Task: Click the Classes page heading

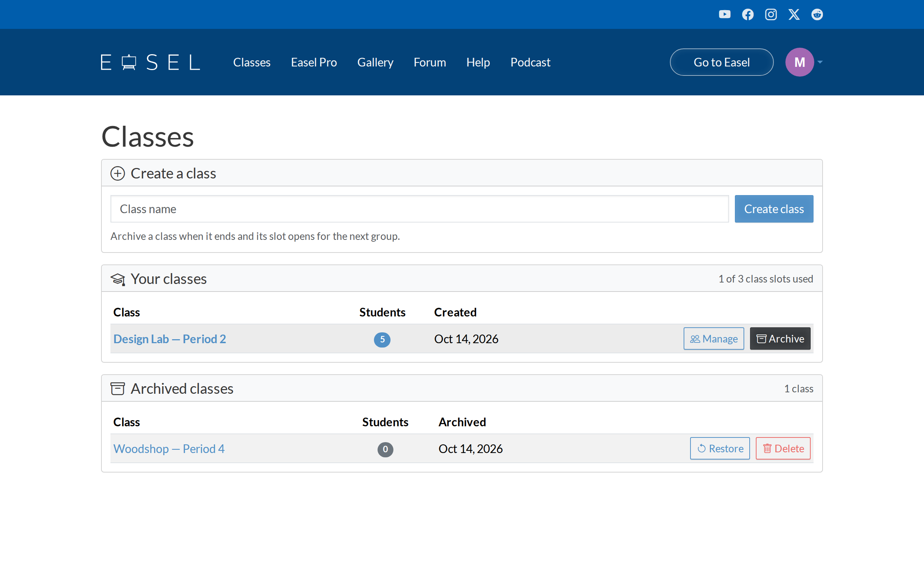Action: (147, 137)
